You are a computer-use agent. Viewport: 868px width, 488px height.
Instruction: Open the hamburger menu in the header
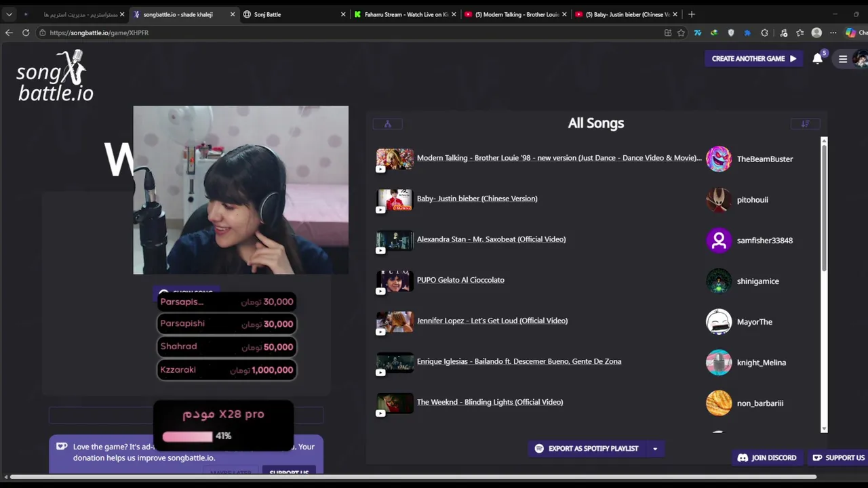[x=843, y=59]
